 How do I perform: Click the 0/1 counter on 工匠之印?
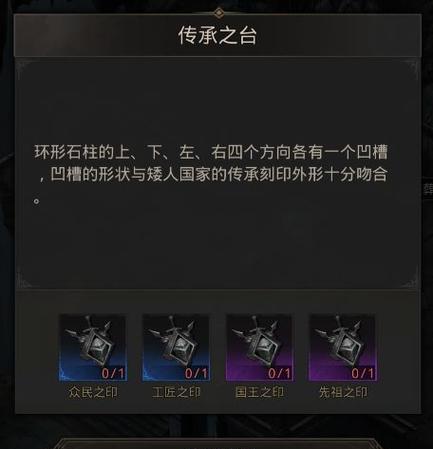[x=196, y=373]
